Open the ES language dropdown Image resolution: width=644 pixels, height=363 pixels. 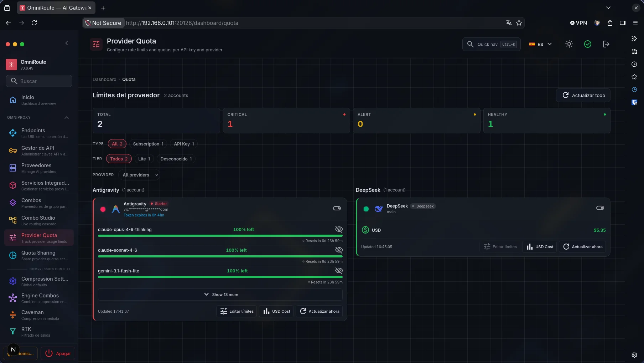pyautogui.click(x=540, y=44)
